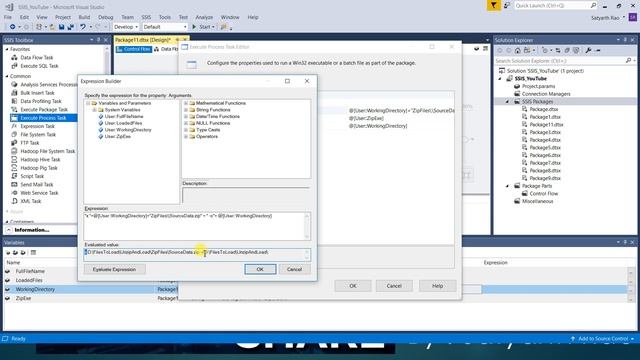The image size is (640, 360).
Task: Expand Mathematical Functions folder
Action: (x=186, y=103)
